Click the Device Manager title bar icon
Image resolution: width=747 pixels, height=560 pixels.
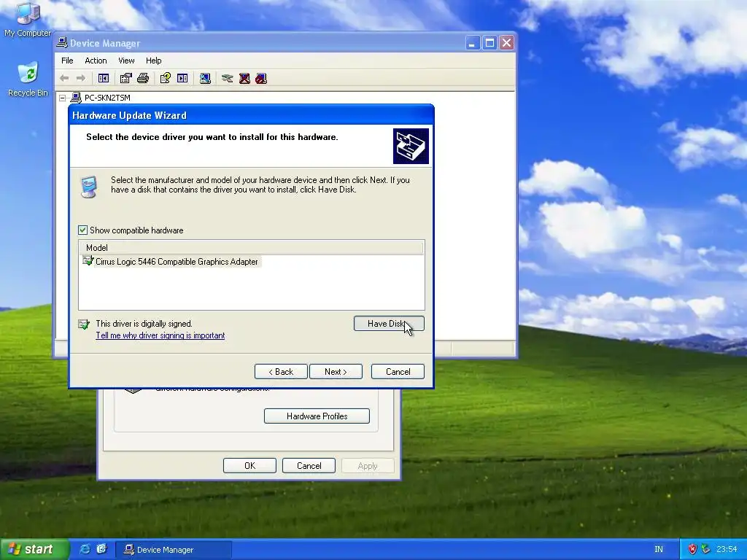click(x=62, y=43)
